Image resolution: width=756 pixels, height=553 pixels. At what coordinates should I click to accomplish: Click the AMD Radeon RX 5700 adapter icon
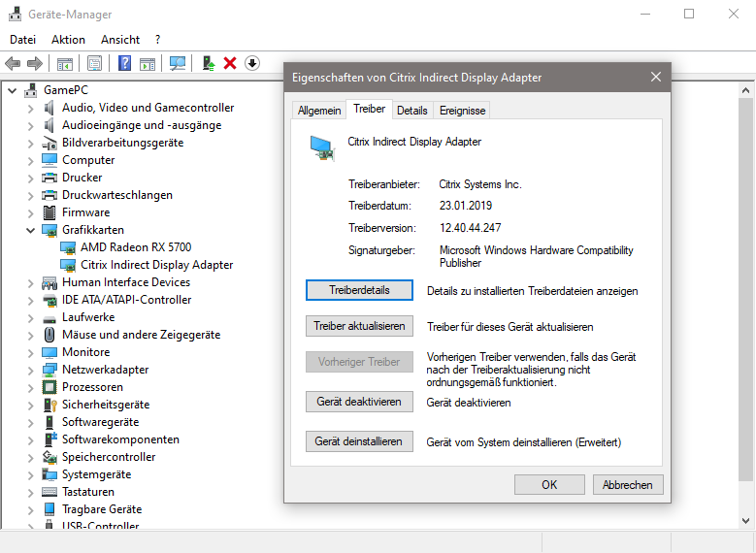pos(68,247)
